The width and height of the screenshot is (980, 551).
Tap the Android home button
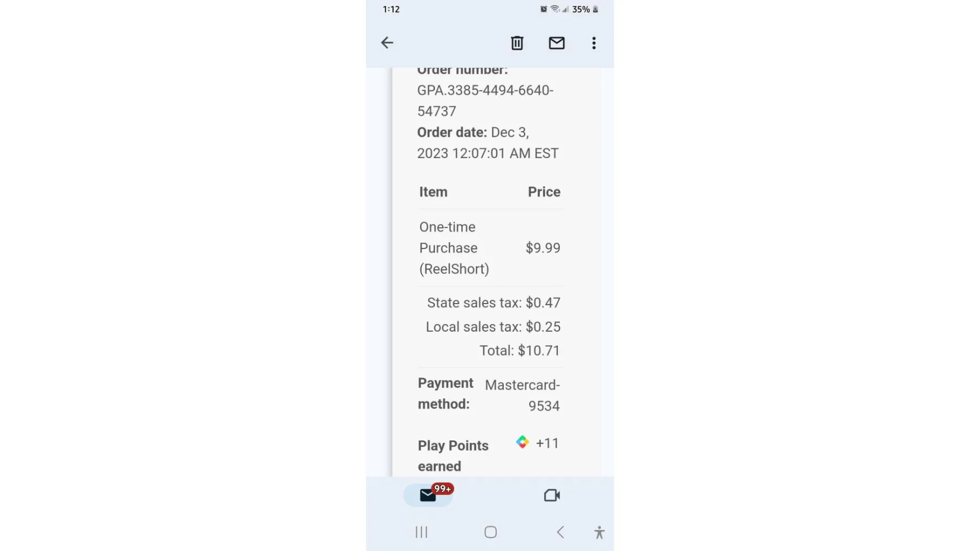[491, 532]
